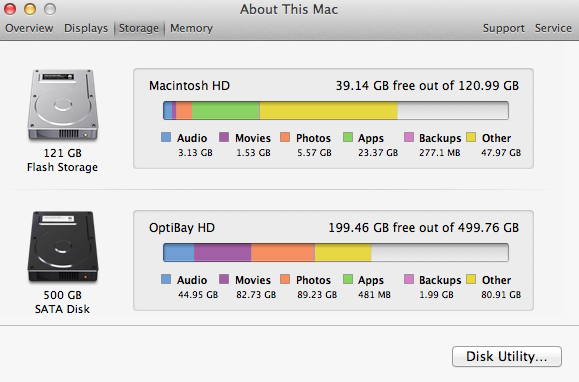Image resolution: width=579 pixels, height=382 pixels.
Task: Open the Service link
Action: 553,28
